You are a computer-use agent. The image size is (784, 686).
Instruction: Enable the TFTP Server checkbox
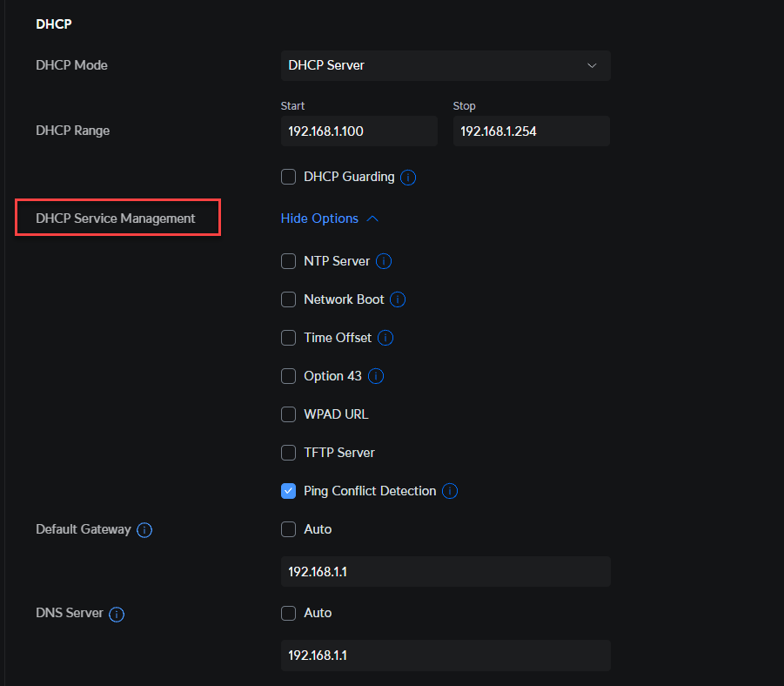point(289,453)
